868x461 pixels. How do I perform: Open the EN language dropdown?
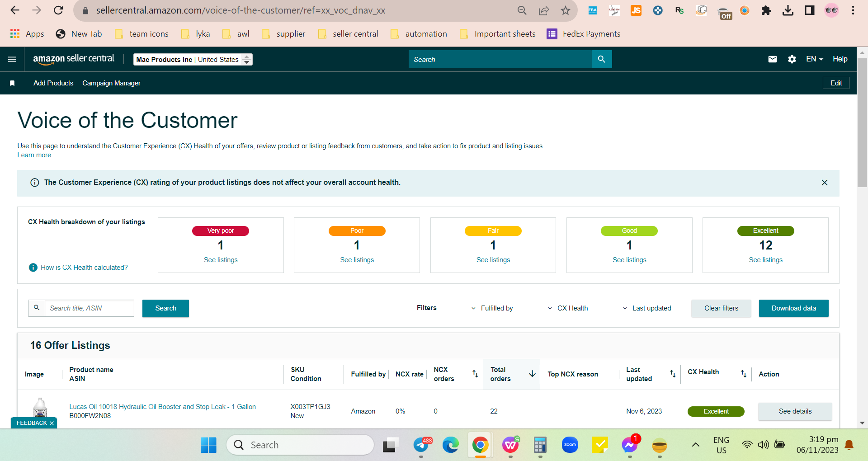pos(815,59)
